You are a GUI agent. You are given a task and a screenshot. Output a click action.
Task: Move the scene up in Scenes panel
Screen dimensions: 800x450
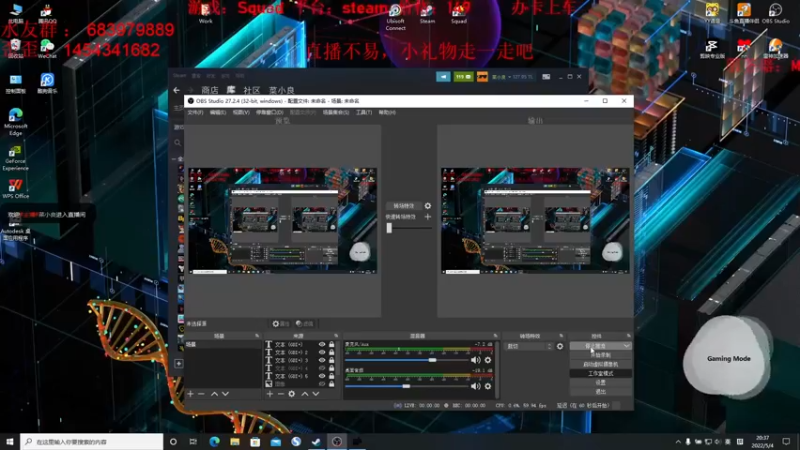(x=214, y=394)
